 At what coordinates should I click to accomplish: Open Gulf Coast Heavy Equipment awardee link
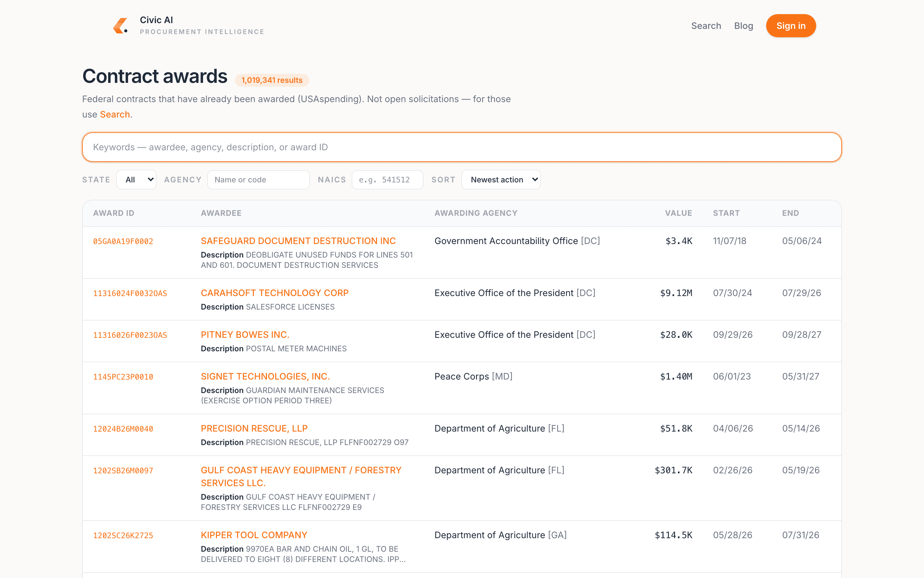301,476
